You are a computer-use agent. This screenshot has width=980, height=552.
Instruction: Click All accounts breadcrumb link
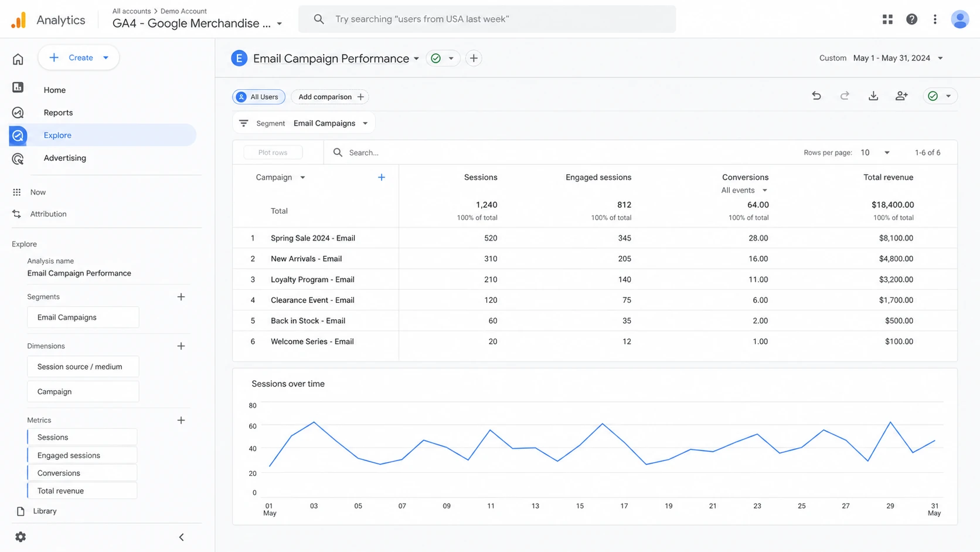(x=131, y=11)
